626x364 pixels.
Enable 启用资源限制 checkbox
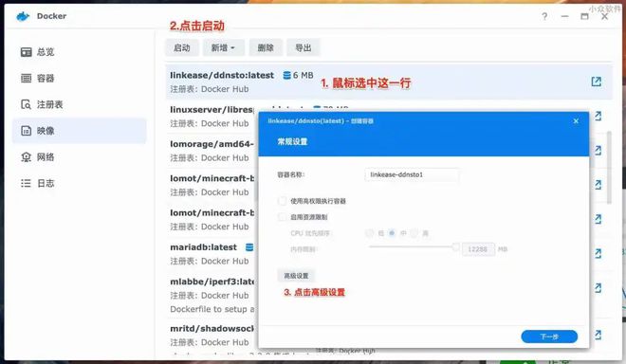coord(283,217)
